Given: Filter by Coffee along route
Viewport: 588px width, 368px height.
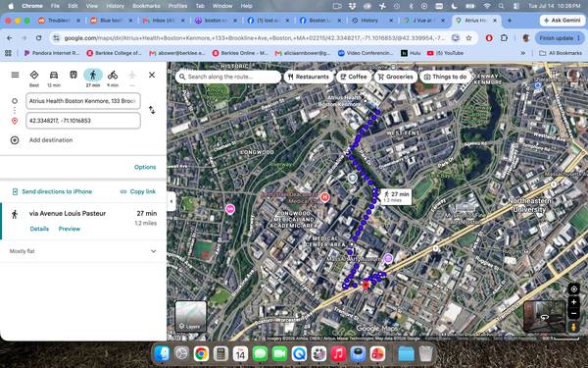Looking at the screenshot, I should (x=354, y=77).
